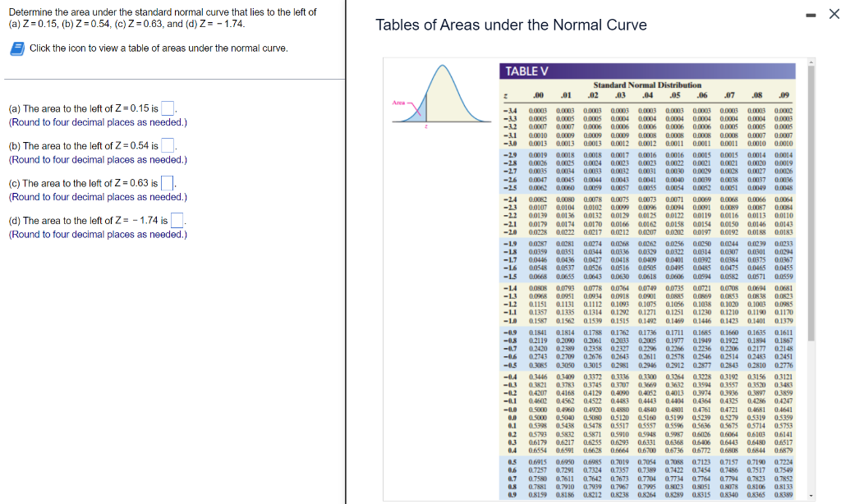Viewport: 841px width, 504px height.
Task: Close the Tables of Areas window
Action: (833, 14)
